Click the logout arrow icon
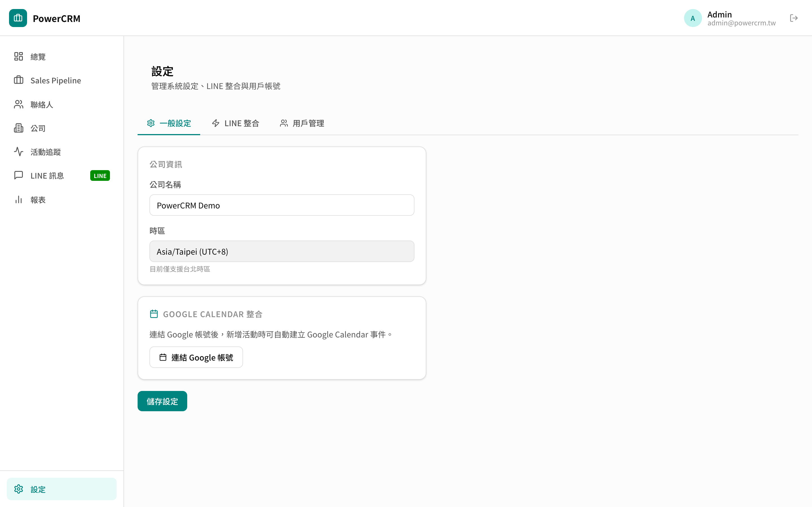Image resolution: width=812 pixels, height=507 pixels. coord(794,18)
